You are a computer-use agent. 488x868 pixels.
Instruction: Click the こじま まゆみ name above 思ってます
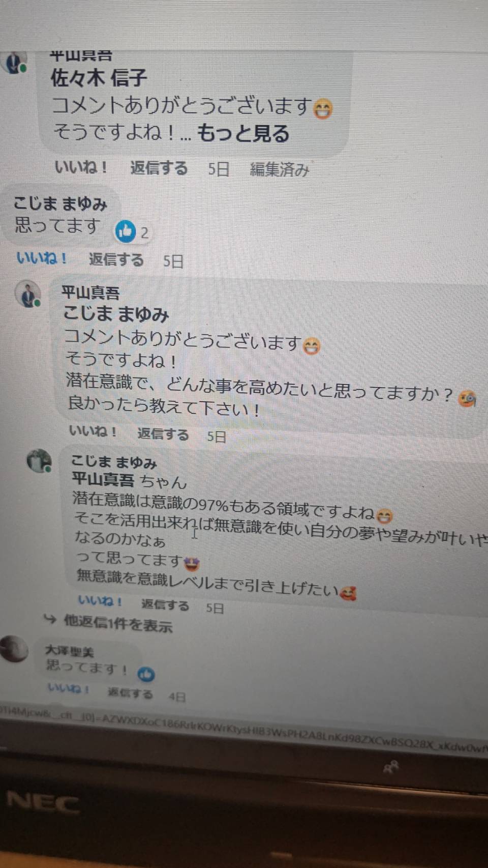pyautogui.click(x=60, y=204)
